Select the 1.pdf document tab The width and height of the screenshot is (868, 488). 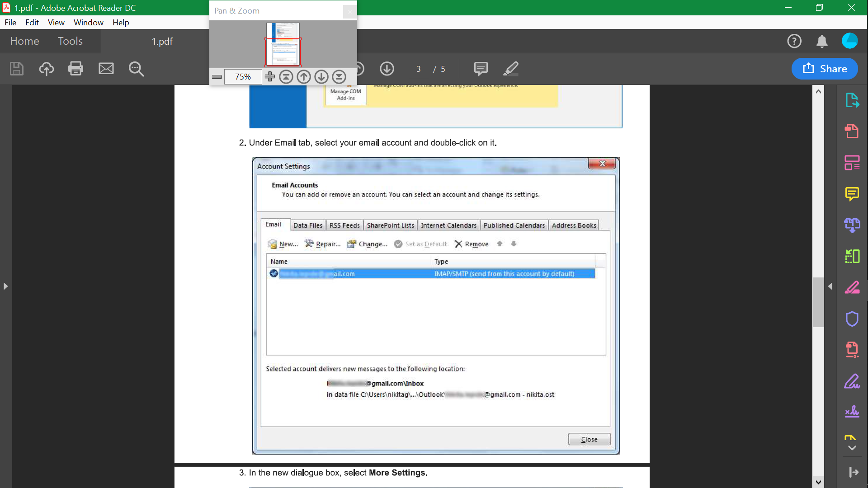(162, 42)
